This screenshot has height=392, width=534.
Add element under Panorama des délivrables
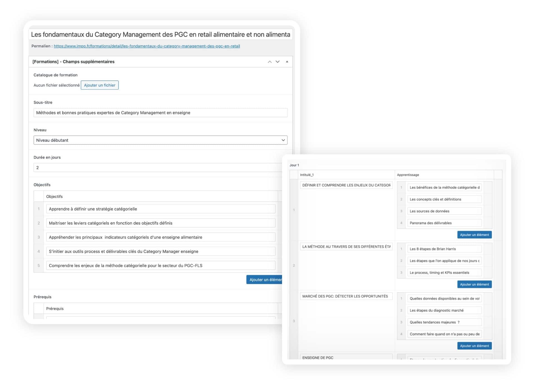(474, 235)
